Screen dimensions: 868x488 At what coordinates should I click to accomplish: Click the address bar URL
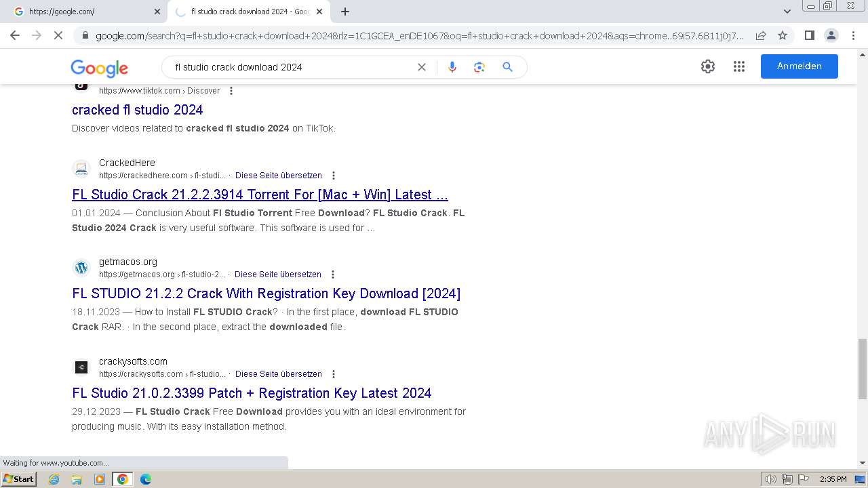click(x=419, y=35)
